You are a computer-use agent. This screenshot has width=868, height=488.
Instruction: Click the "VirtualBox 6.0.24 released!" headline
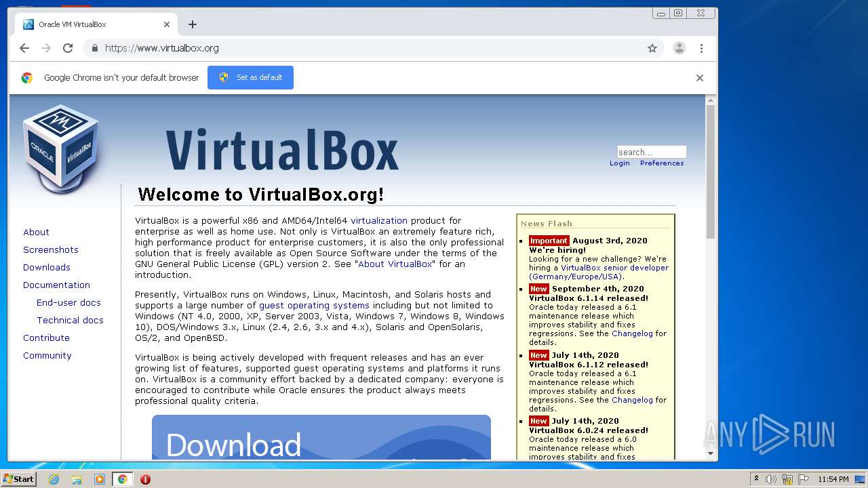[x=589, y=430]
